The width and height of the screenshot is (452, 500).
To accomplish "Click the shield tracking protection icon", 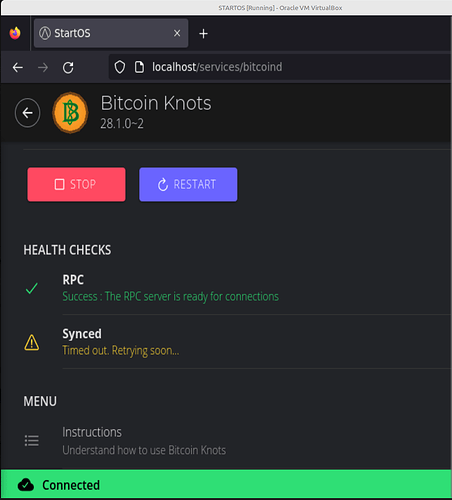I will (120, 67).
